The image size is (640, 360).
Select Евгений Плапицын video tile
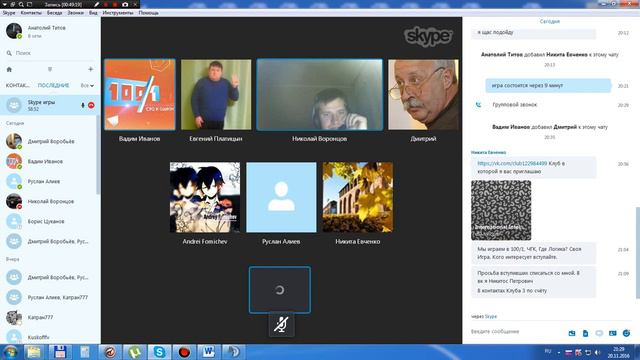216,94
